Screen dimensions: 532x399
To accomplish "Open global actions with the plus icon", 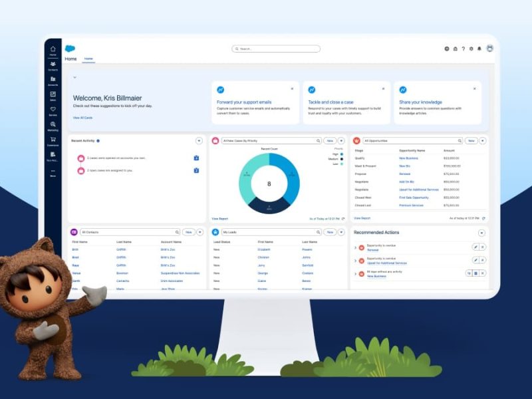I will pos(447,49).
